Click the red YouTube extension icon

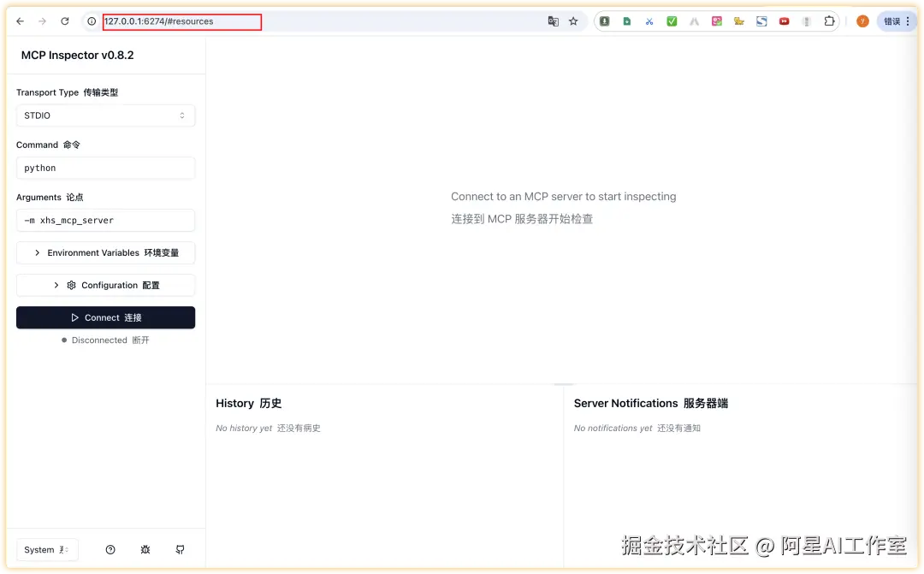click(x=784, y=21)
